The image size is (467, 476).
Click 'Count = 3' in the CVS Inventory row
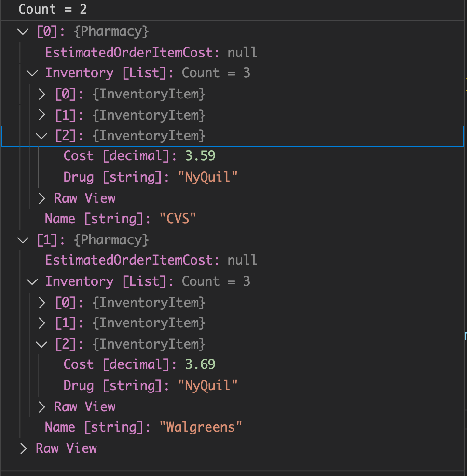click(x=216, y=73)
